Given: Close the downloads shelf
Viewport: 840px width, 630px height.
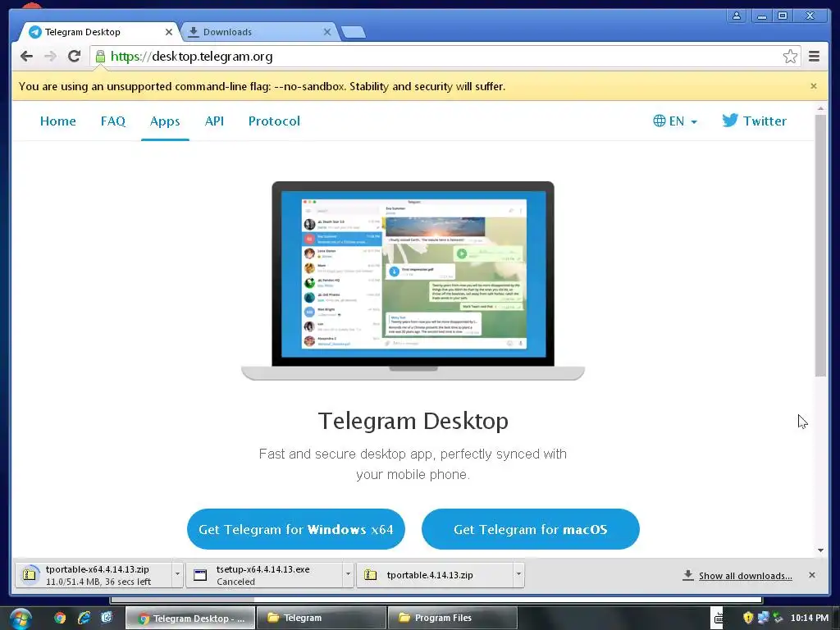Looking at the screenshot, I should click(x=812, y=575).
